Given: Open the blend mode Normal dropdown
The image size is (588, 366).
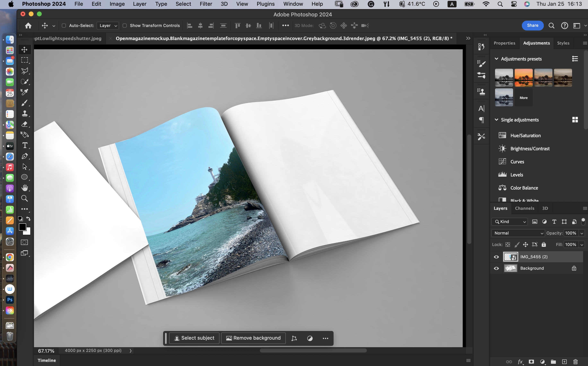Looking at the screenshot, I should 518,233.
